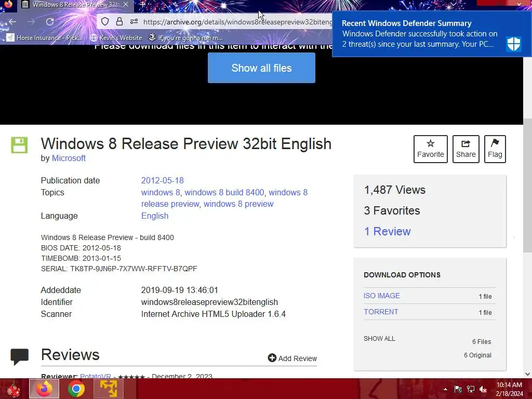Click the English language link
Image resolution: width=532 pixels, height=399 pixels.
click(x=155, y=216)
